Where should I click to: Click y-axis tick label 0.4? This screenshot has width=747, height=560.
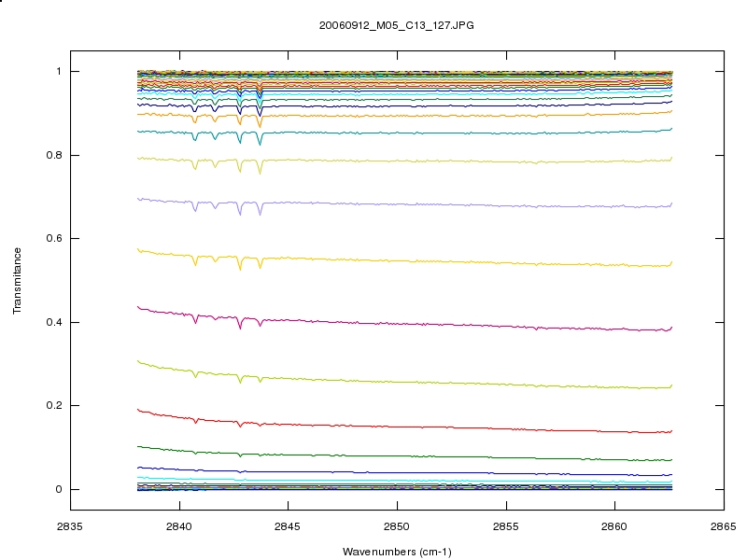coord(54,322)
